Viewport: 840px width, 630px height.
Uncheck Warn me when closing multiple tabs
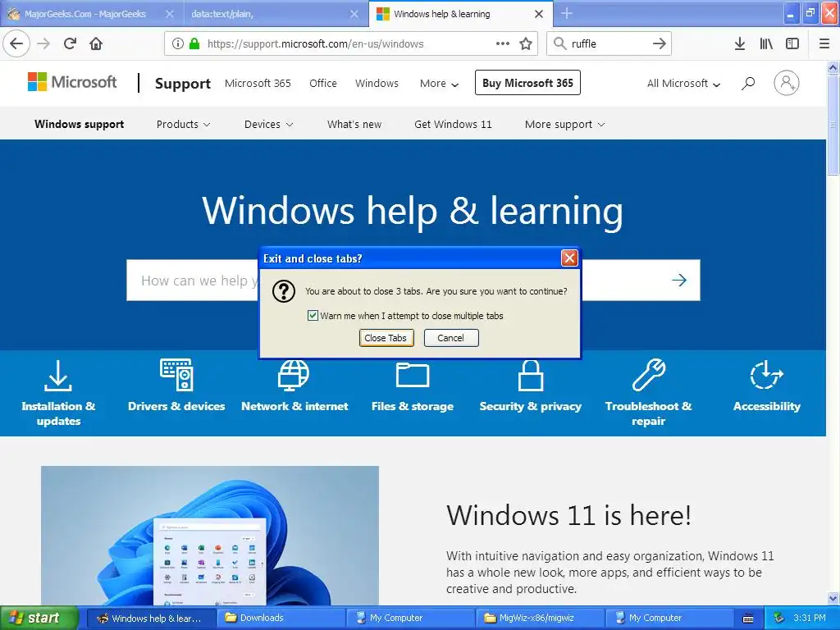click(313, 316)
